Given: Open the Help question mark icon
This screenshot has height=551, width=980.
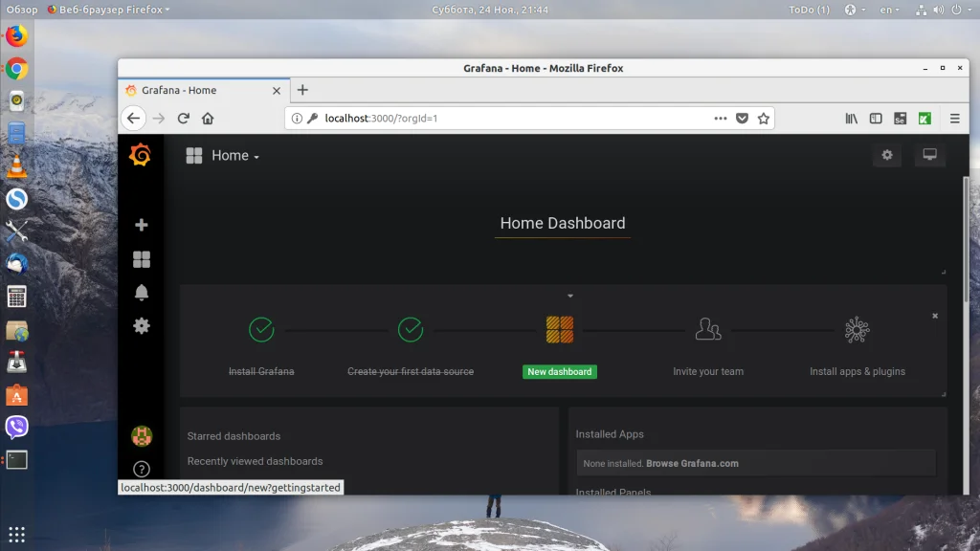Looking at the screenshot, I should point(142,469).
